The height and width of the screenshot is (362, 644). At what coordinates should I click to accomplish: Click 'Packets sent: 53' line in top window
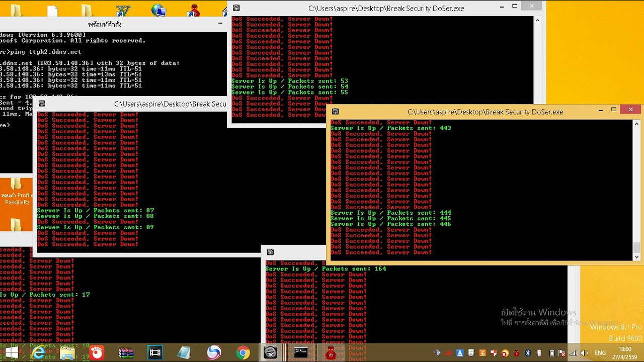click(290, 81)
